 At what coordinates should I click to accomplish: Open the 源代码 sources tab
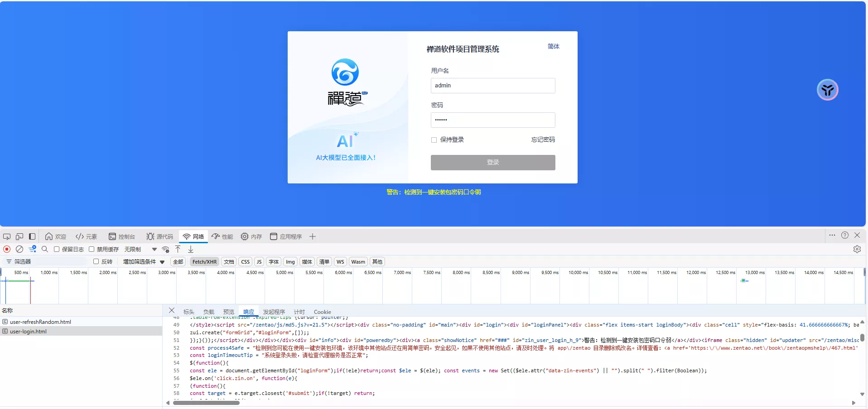click(x=160, y=236)
